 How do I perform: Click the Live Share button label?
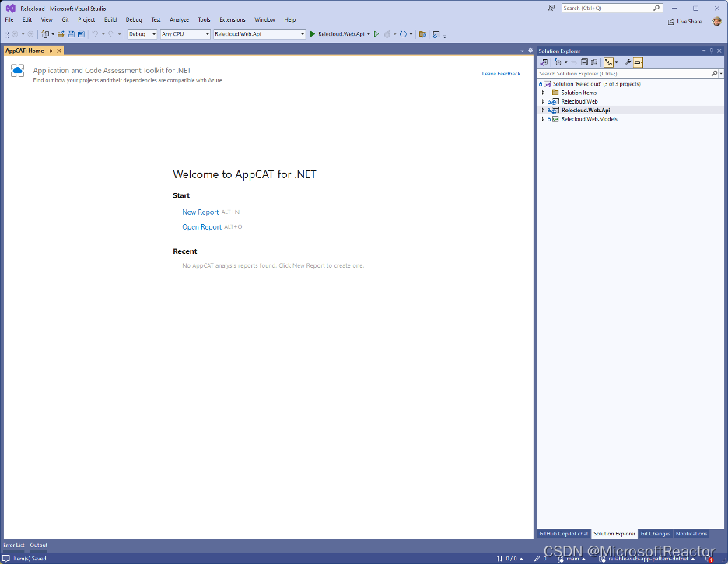click(x=689, y=22)
